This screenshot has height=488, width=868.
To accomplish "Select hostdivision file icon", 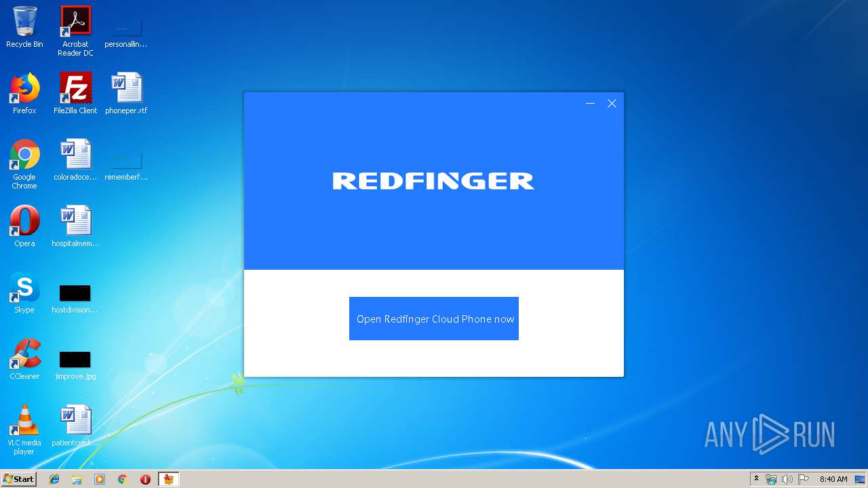I will pyautogui.click(x=75, y=298).
